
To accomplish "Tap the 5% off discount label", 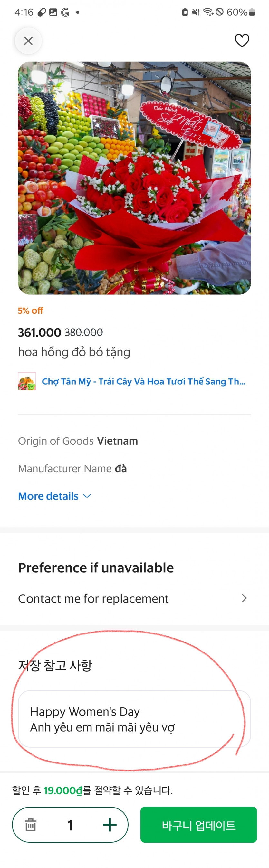I will pyautogui.click(x=30, y=311).
